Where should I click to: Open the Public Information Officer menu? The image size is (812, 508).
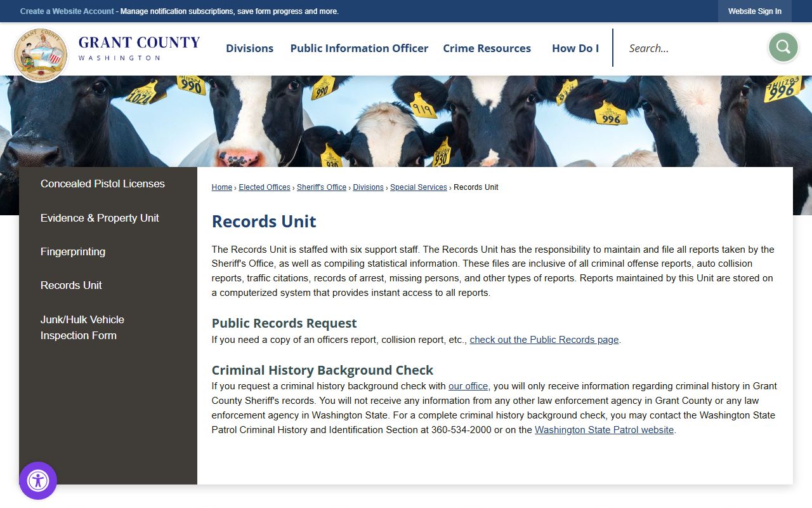[x=359, y=48]
